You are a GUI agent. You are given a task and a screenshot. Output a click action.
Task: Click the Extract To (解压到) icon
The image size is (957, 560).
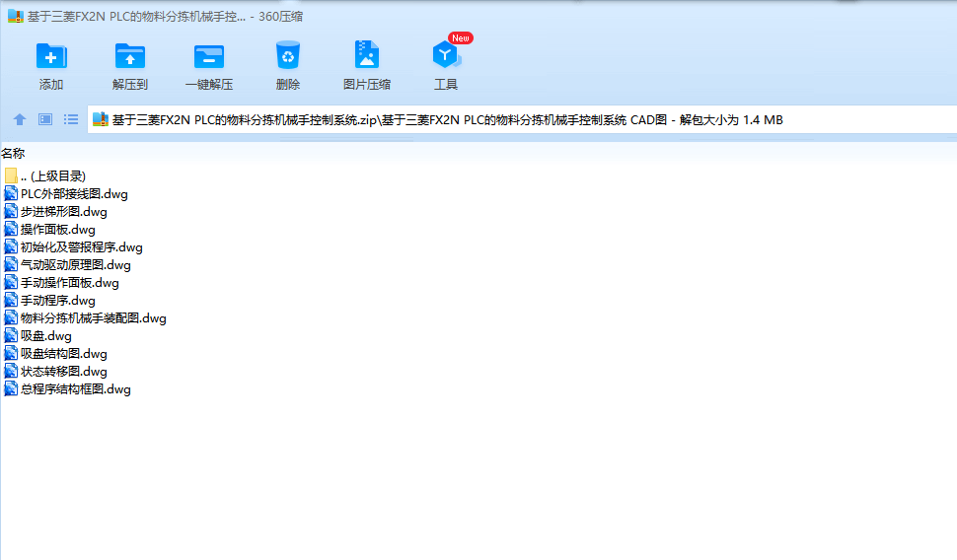tap(130, 57)
